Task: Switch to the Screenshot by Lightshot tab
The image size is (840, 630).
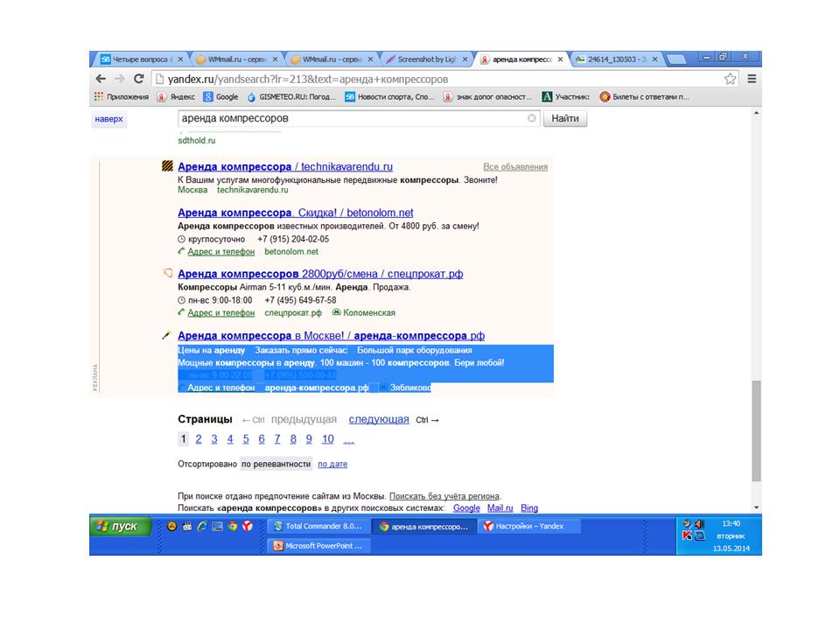Action: tap(424, 59)
